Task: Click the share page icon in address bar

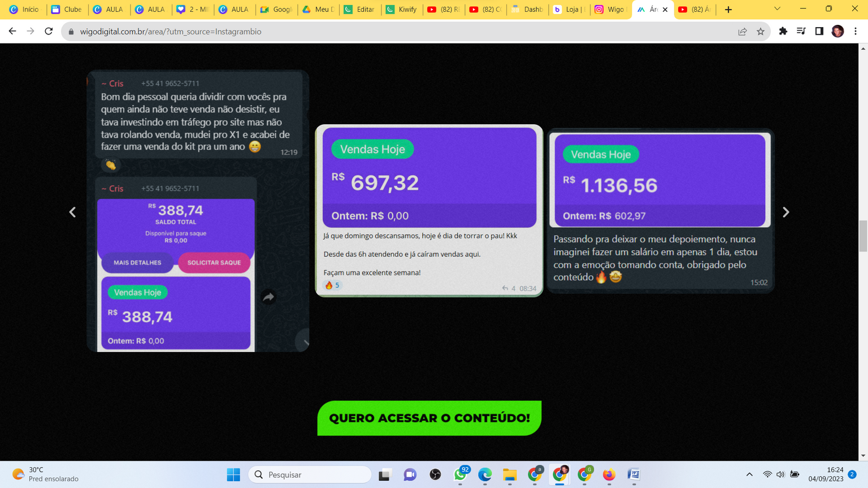Action: (743, 32)
